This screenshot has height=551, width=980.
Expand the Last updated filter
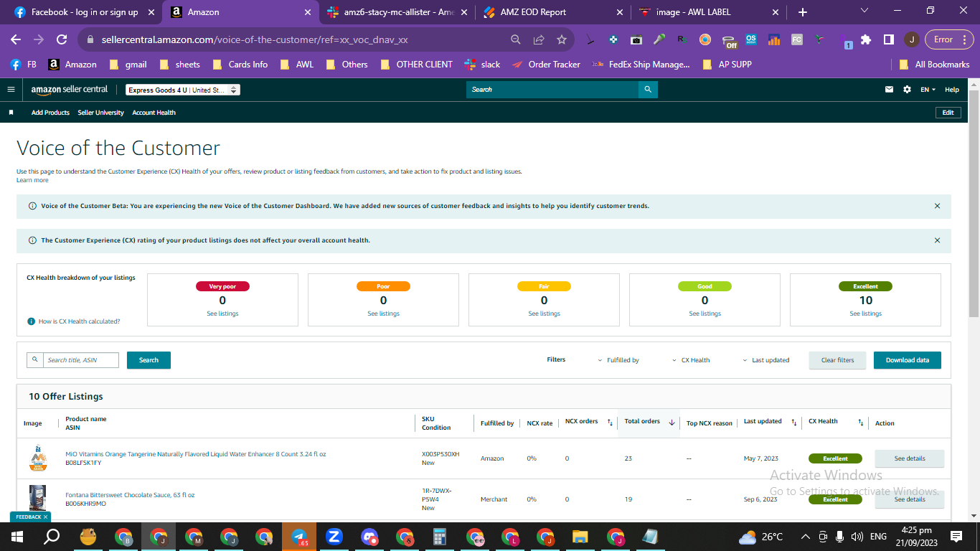click(765, 360)
